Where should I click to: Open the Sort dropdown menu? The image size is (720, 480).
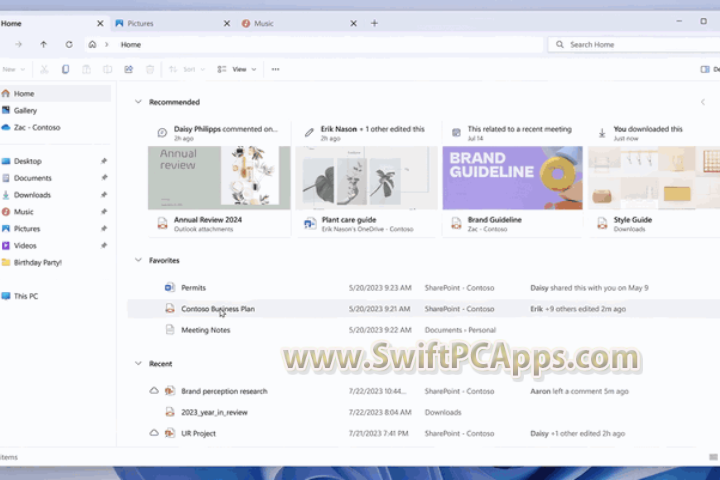[187, 69]
